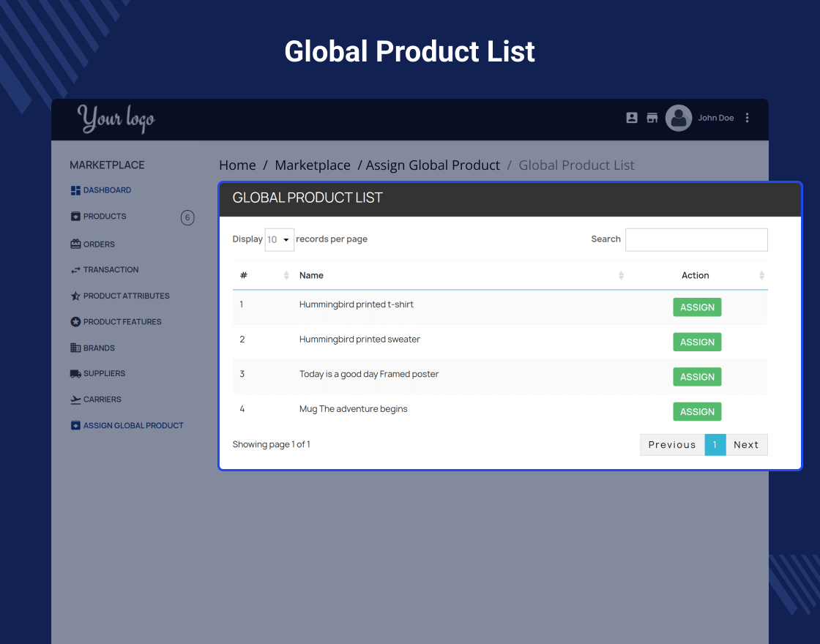Assign Hummingbird printed t-shirt
Image resolution: width=820 pixels, height=644 pixels.
point(697,307)
